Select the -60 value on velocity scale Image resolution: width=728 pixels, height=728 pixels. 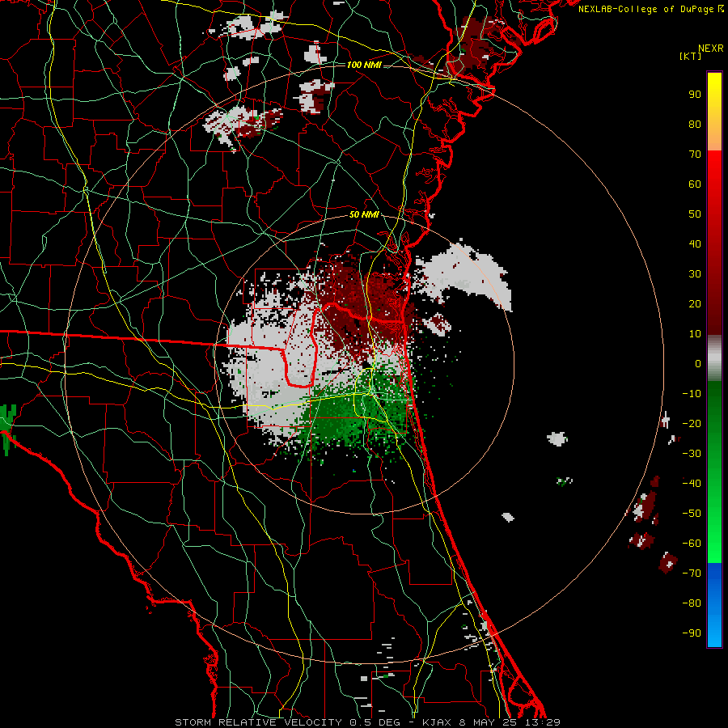(692, 544)
